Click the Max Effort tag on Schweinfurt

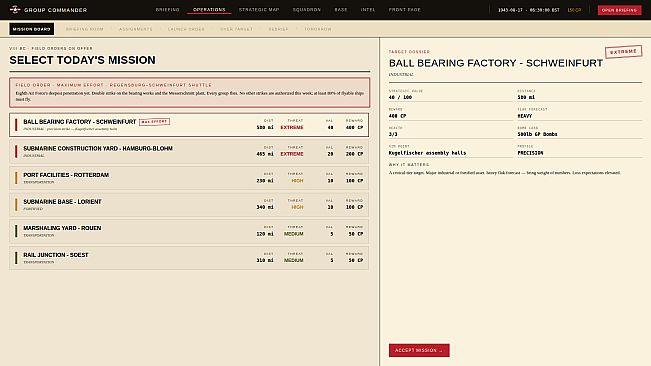coord(154,122)
